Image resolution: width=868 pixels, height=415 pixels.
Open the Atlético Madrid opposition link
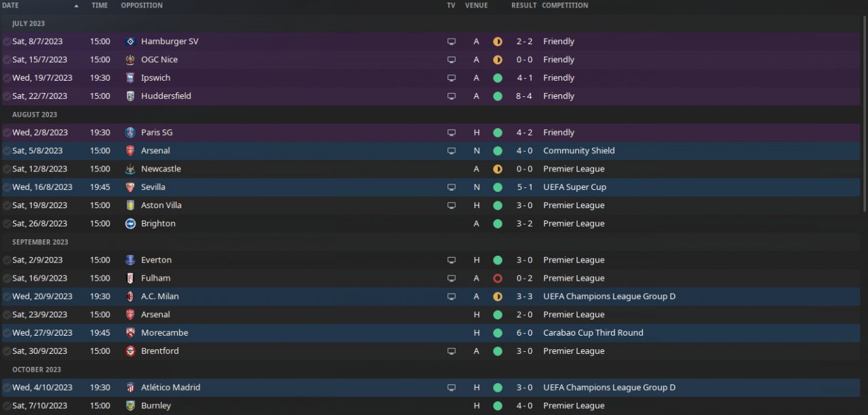tap(171, 388)
